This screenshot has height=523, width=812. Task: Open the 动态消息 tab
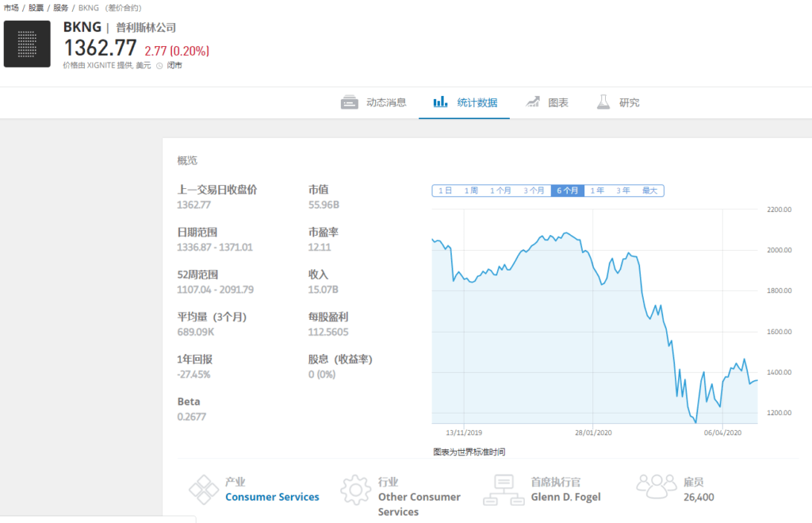point(373,102)
